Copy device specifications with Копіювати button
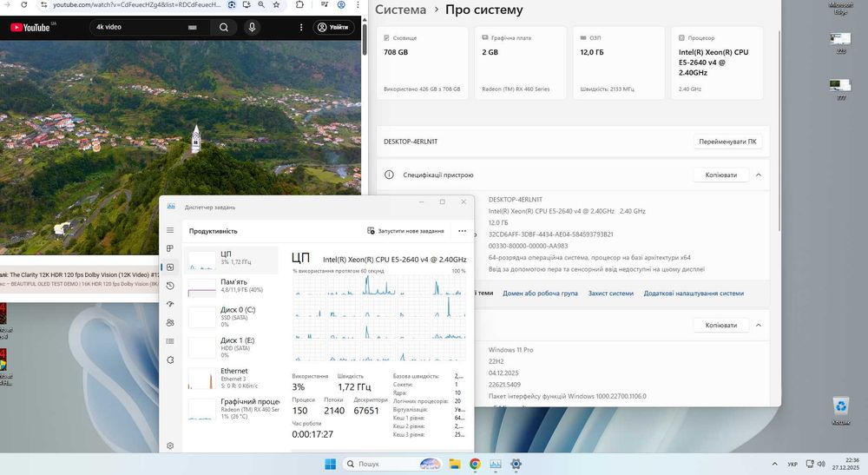868x475 pixels. (720, 175)
